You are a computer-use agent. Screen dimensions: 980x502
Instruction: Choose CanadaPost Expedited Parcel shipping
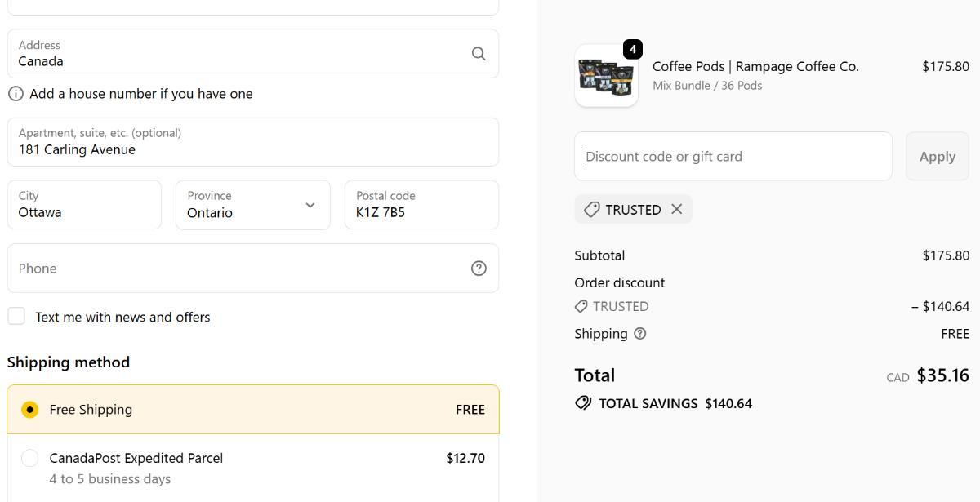[30, 459]
